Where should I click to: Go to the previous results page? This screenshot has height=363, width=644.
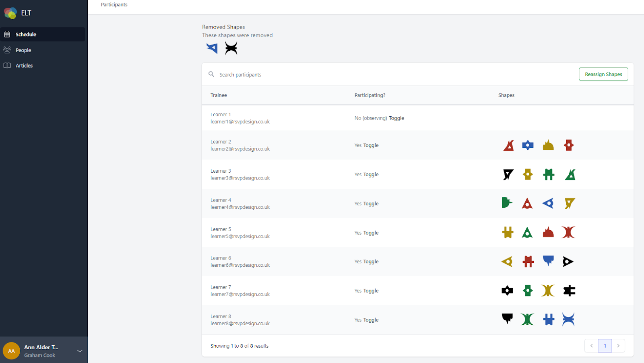[x=591, y=346]
